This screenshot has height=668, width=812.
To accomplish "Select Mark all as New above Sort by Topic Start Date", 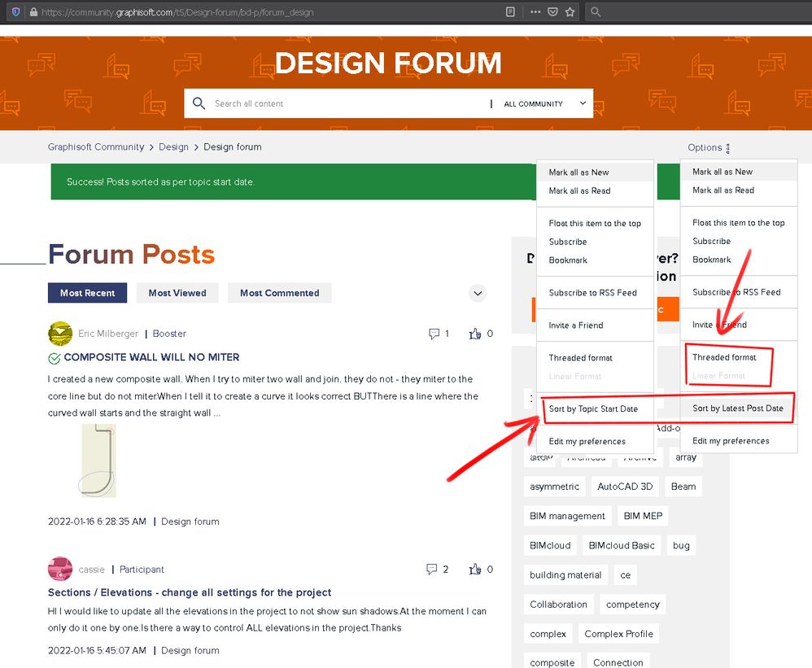I will (579, 172).
